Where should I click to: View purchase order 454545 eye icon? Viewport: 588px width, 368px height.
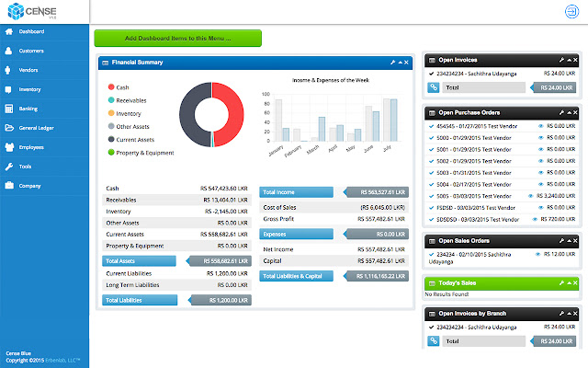(x=541, y=126)
